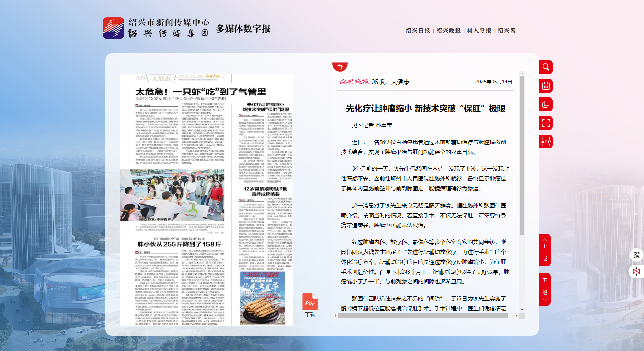Click the translate floating icon
Image resolution: width=644 pixels, height=351 pixels.
[x=636, y=255]
